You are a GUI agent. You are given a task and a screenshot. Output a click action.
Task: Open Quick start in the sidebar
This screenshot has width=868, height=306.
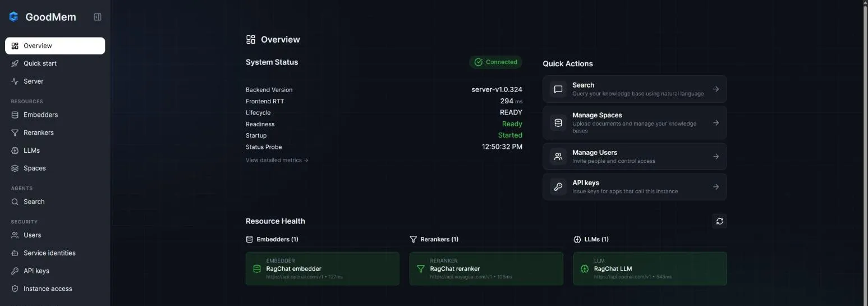pos(55,63)
